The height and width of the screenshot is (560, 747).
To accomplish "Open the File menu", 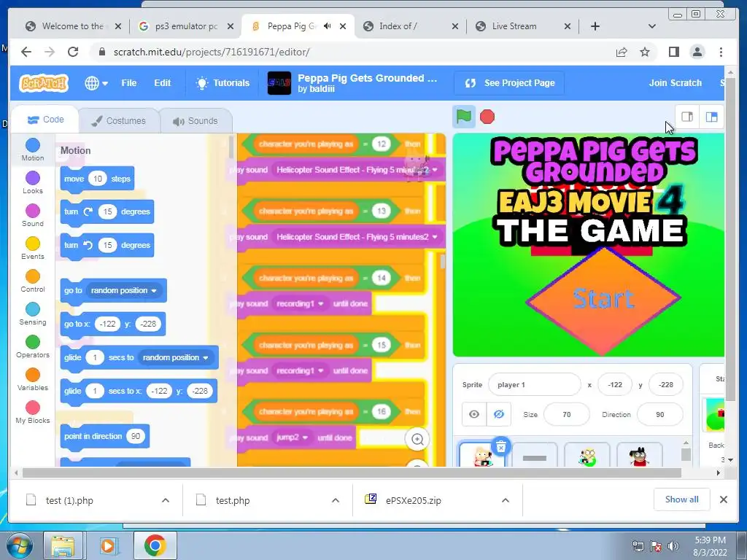I will pyautogui.click(x=128, y=83).
